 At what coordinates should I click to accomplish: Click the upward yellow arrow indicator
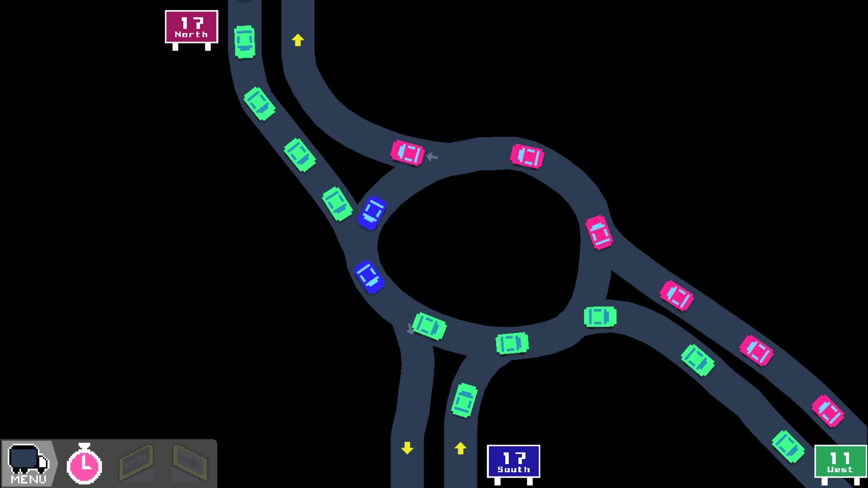click(x=298, y=40)
